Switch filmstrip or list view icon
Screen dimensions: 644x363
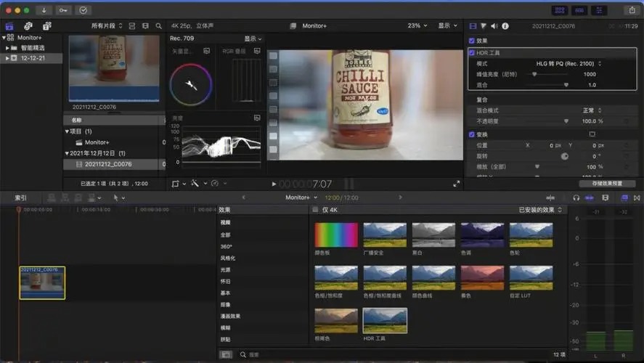pyautogui.click(x=145, y=26)
